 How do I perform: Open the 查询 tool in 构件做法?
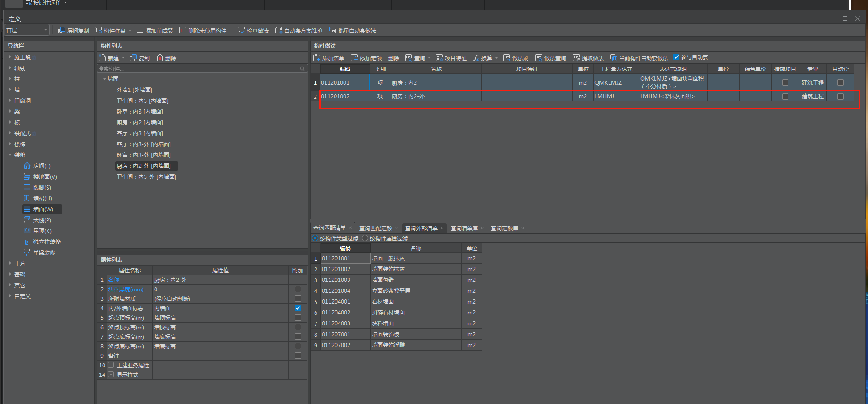(415, 58)
